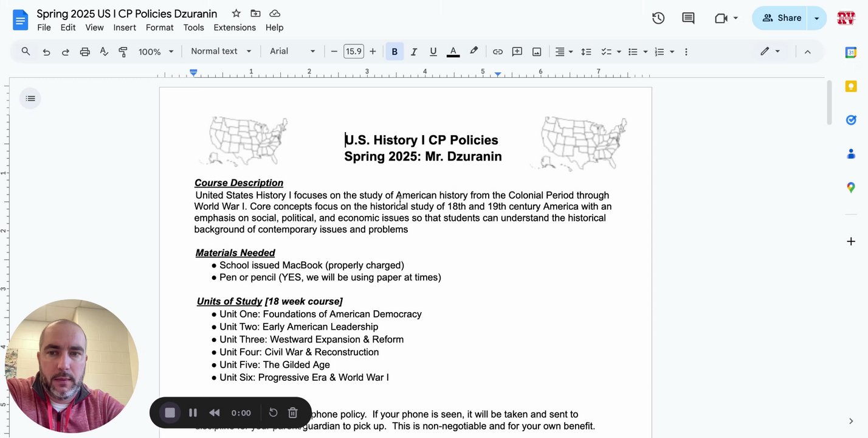Rename the document title field
Screen dimensions: 868x438
point(127,13)
